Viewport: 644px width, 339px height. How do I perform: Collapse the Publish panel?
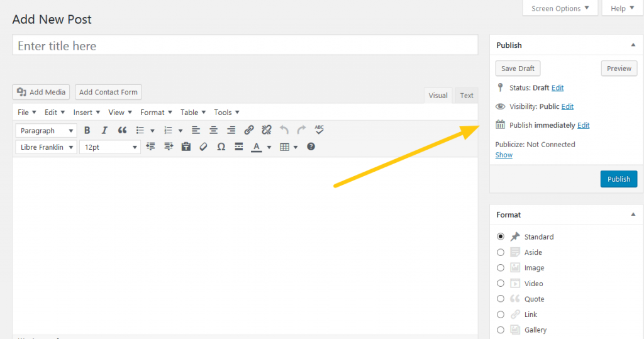(x=633, y=45)
